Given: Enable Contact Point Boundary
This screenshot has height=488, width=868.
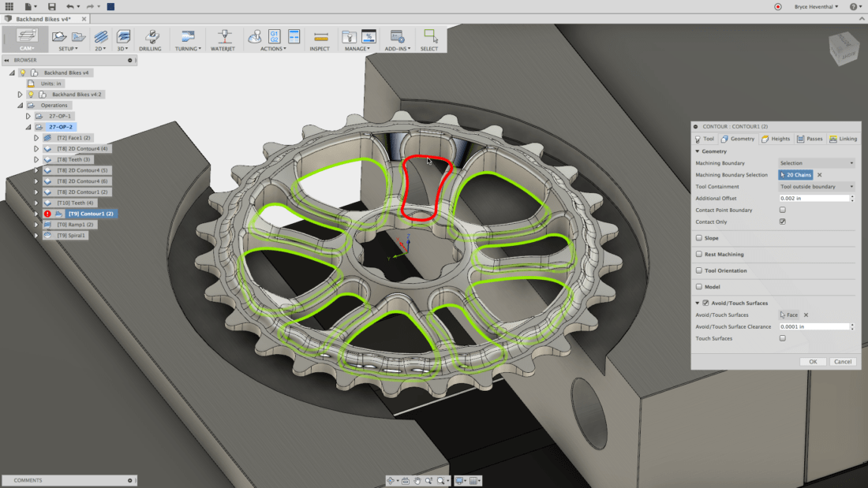Looking at the screenshot, I should pos(783,210).
